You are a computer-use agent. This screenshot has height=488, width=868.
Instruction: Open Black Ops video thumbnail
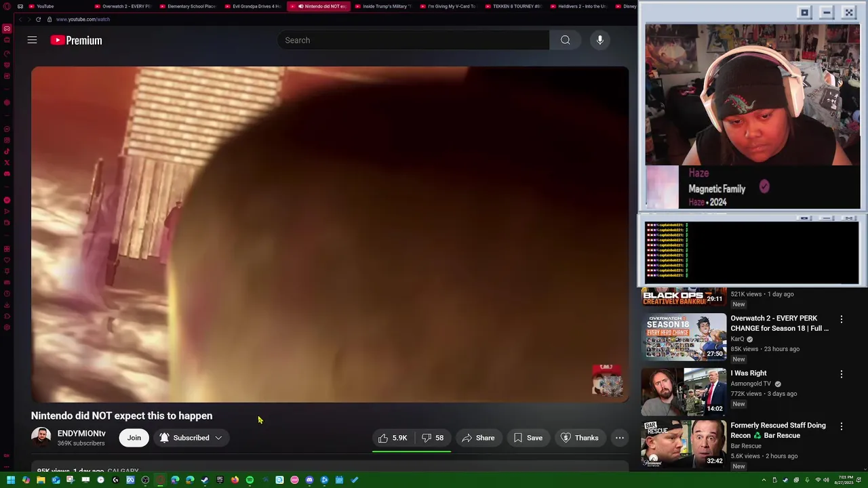tap(684, 297)
